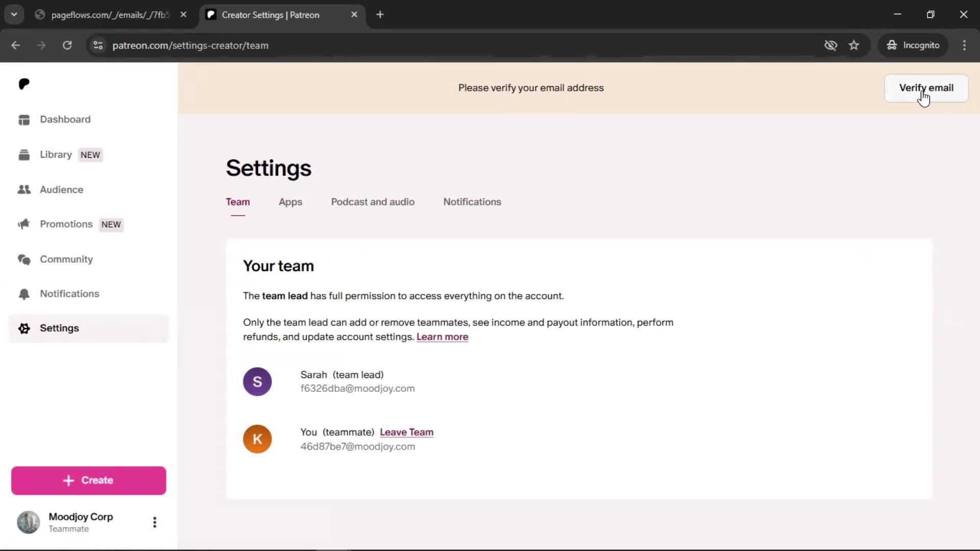Screen dimensions: 980x551
Task: Select the Settings gear in sidebar
Action: [x=24, y=329]
